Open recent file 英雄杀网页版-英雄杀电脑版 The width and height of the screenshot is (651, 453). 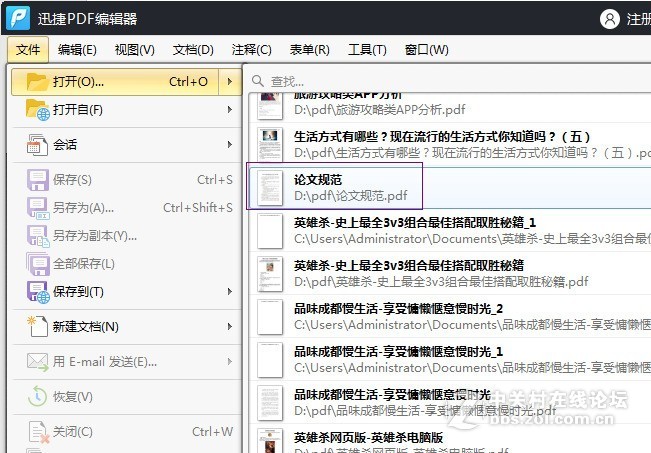[450, 439]
